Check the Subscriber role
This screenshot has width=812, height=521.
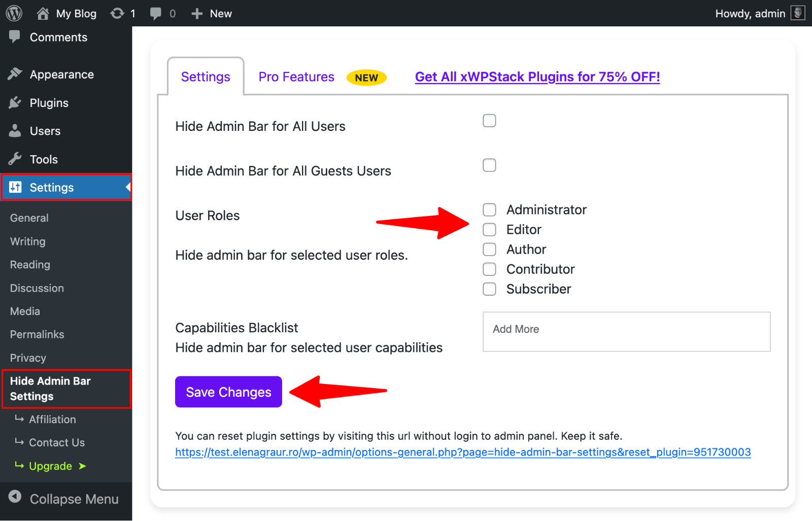(x=489, y=289)
